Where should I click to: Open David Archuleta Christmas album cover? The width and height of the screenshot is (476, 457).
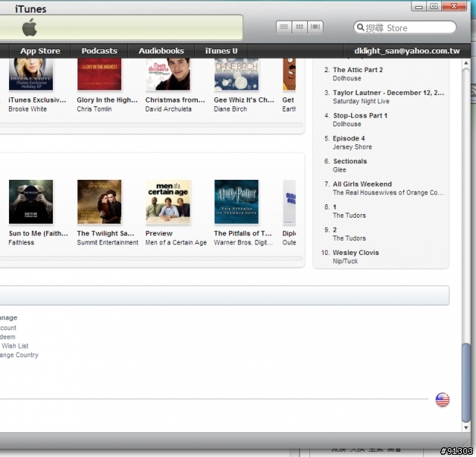[168, 74]
